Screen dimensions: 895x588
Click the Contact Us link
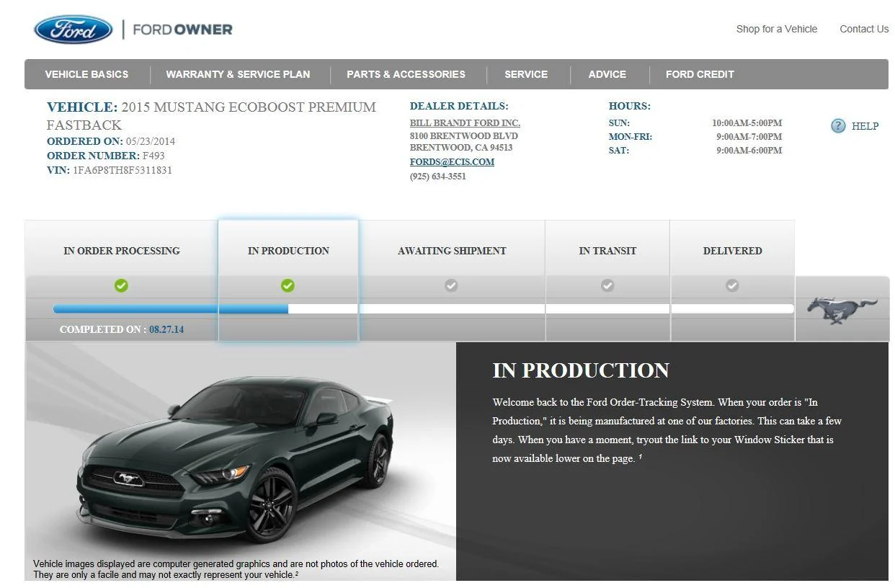coord(864,29)
